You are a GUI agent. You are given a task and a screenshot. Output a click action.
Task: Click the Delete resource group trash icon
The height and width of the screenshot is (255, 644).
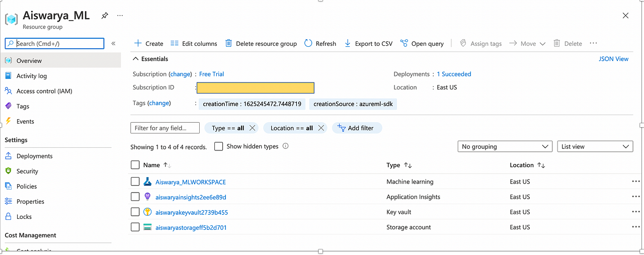pyautogui.click(x=228, y=44)
